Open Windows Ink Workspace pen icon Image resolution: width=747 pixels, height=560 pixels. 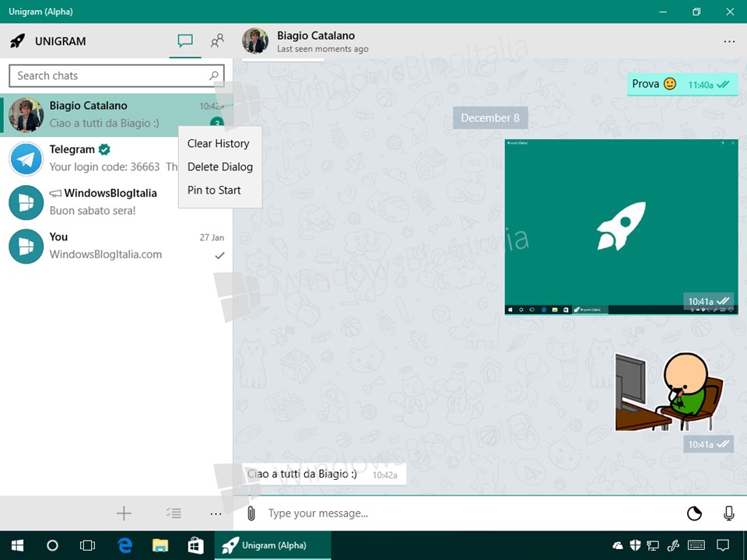coord(673,545)
